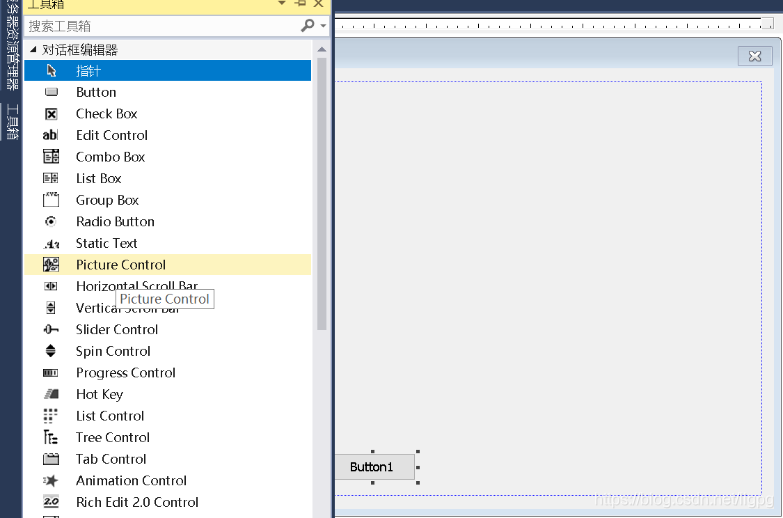The image size is (783, 518).
Task: Open the search options dropdown arrow
Action: tap(323, 25)
